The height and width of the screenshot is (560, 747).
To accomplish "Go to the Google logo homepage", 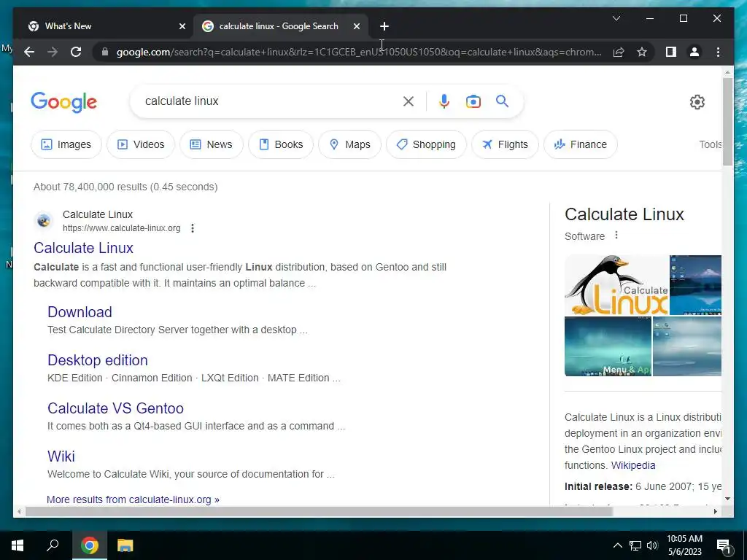I will click(x=64, y=102).
